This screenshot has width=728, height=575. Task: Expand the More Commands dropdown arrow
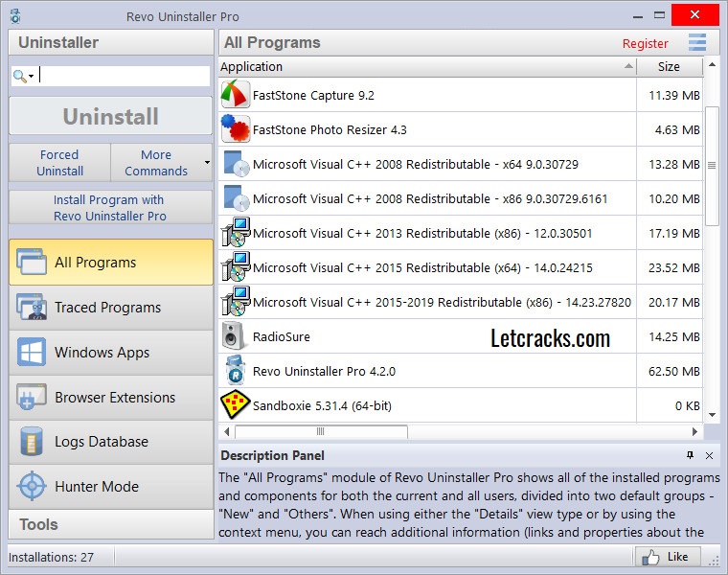pos(207,162)
